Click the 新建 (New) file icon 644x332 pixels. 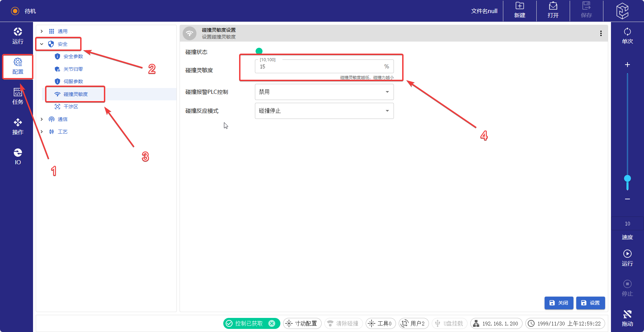pos(519,10)
